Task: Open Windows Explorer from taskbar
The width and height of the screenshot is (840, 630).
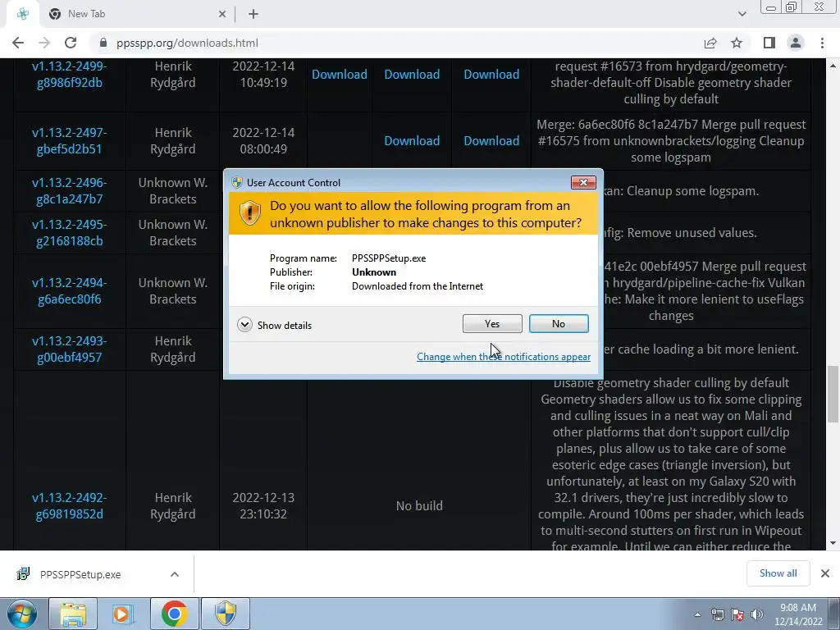Action: [x=73, y=614]
